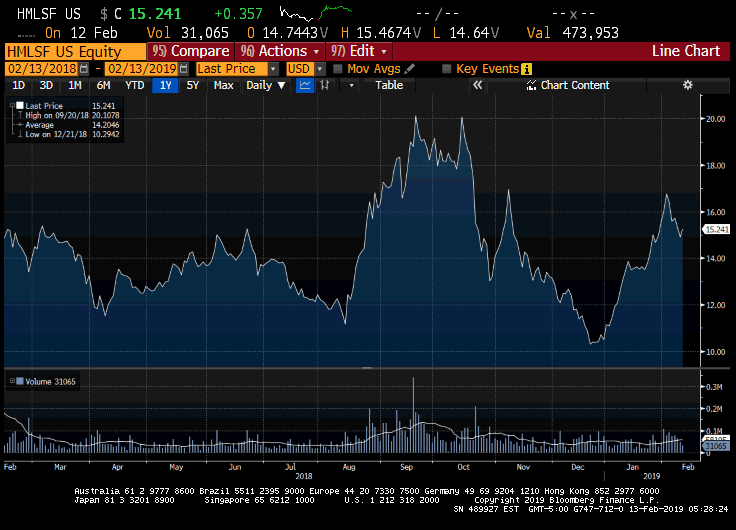Open the chart style extra options arrow
The width and height of the screenshot is (736, 530).
(x=351, y=85)
